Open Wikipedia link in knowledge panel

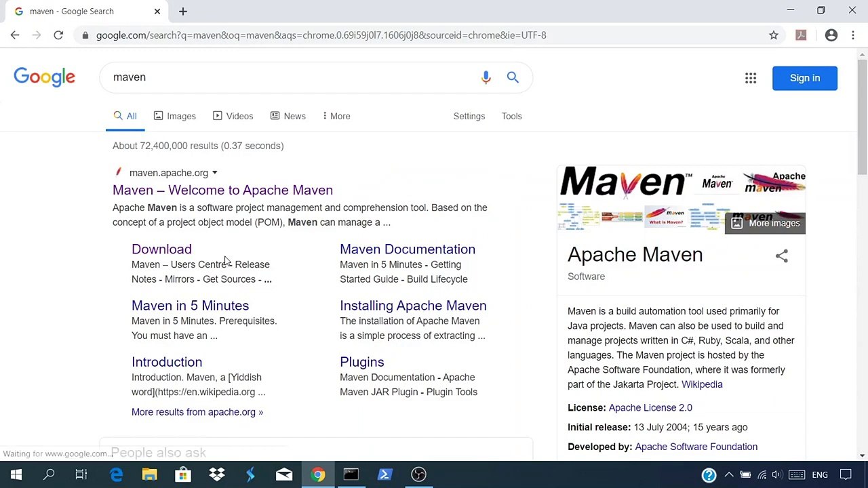(702, 384)
